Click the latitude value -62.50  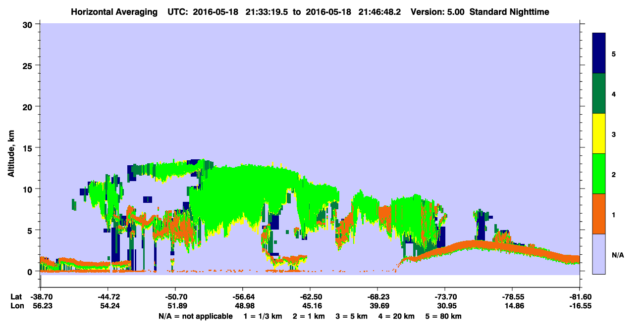click(x=310, y=297)
